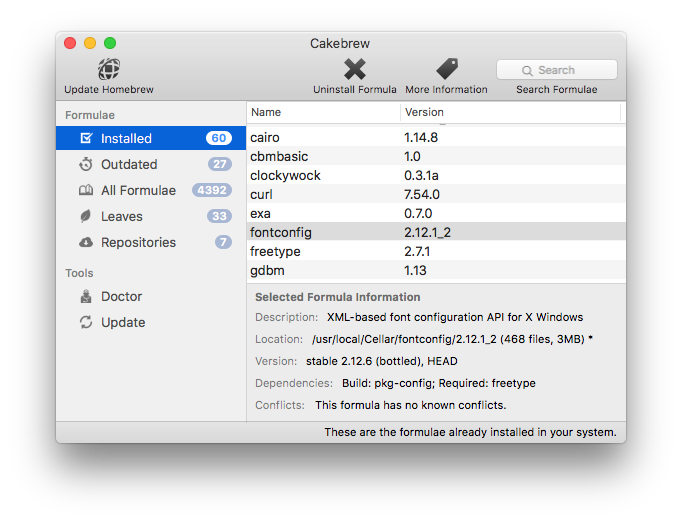Screen dimensions: 682x523
Task: Sort by the Name column header
Action: [x=323, y=112]
